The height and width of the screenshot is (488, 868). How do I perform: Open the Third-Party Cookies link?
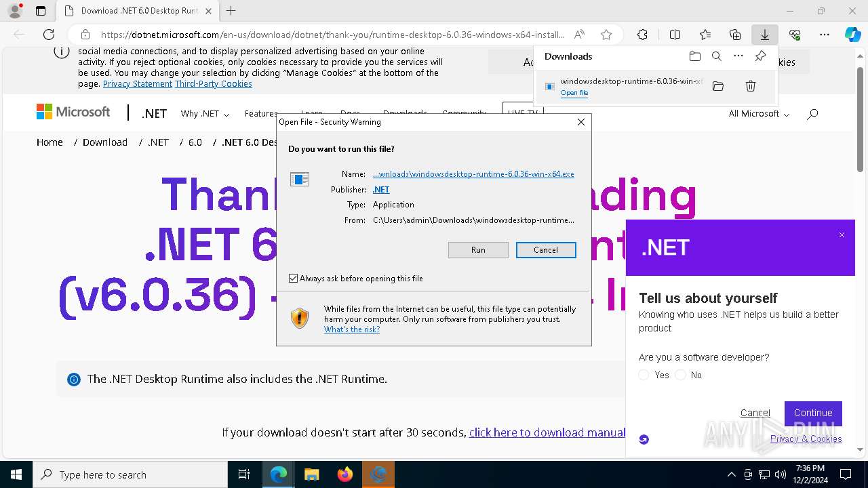214,84
